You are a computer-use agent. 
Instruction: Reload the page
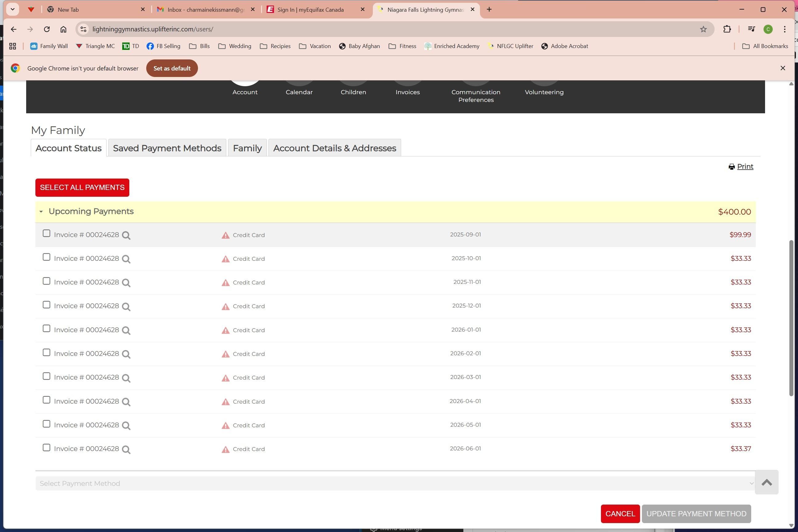pos(47,29)
